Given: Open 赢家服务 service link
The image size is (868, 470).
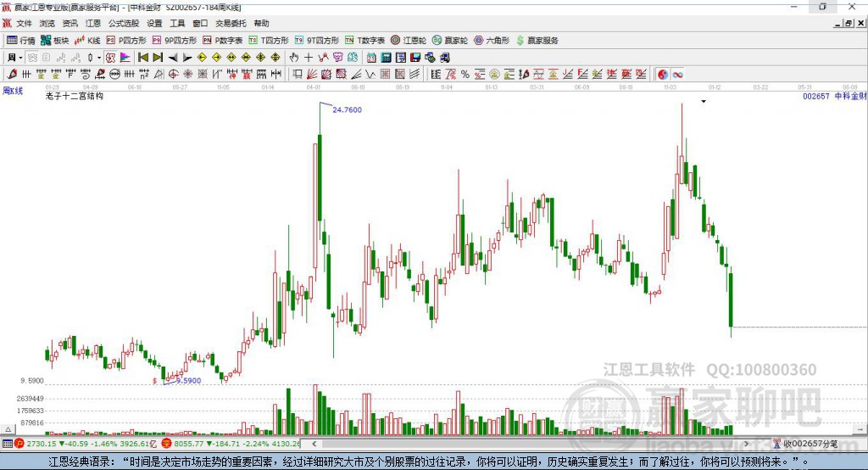Looking at the screenshot, I should (x=537, y=41).
